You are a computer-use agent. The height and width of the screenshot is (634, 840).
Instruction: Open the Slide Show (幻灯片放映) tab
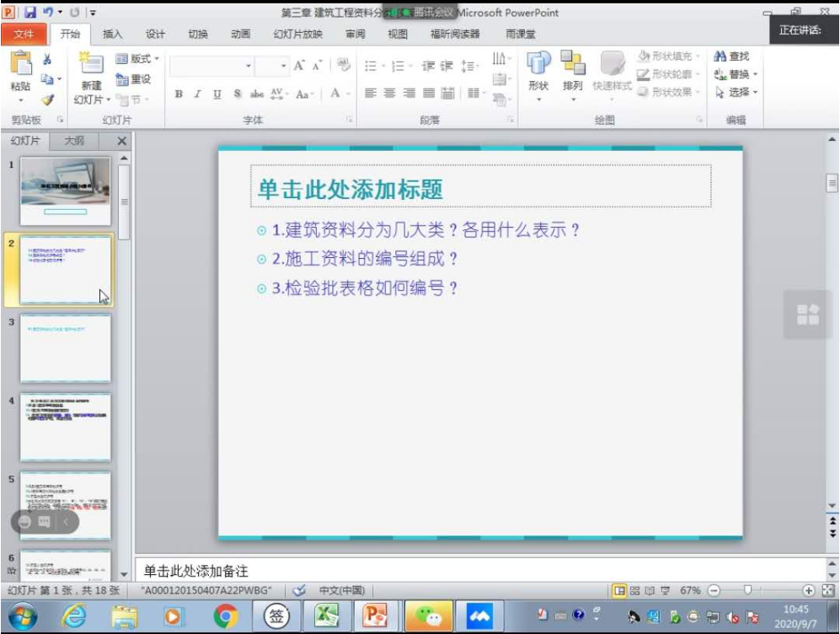coord(297,35)
